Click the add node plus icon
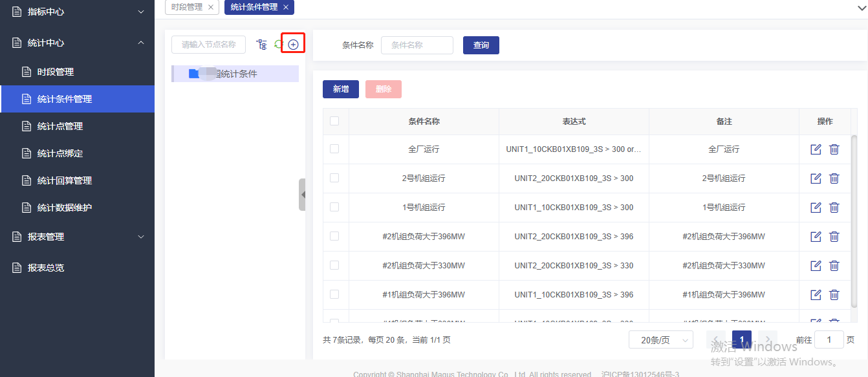The height and width of the screenshot is (377, 868). click(293, 45)
